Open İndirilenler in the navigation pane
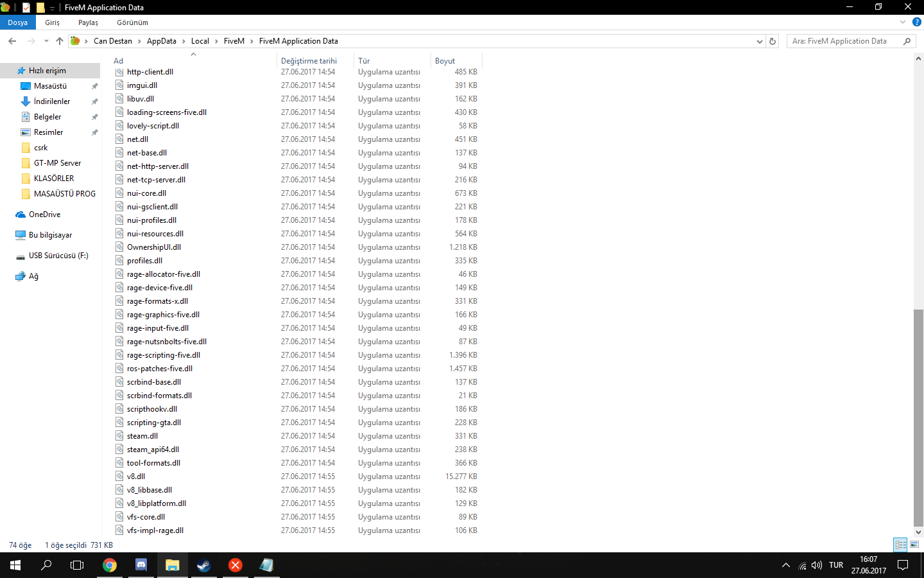 tap(52, 101)
